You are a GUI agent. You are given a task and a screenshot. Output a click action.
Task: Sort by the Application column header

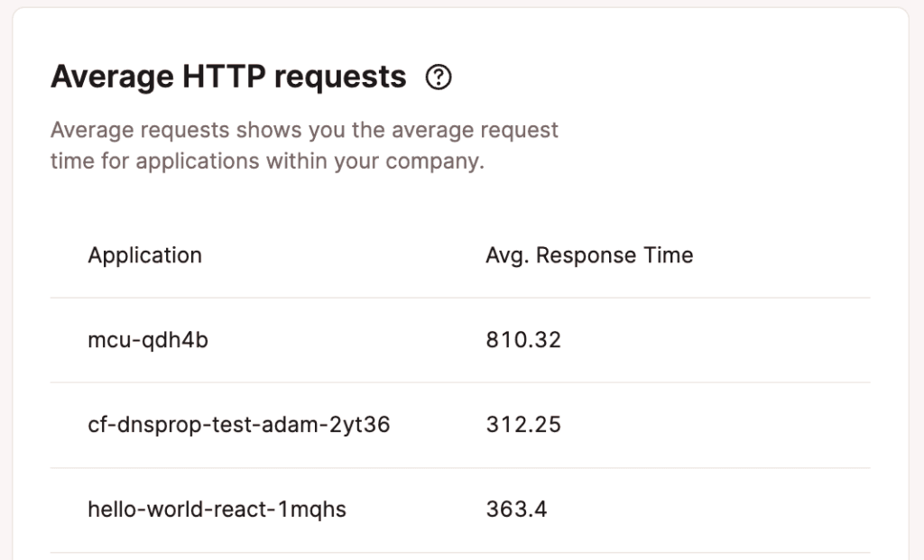pos(144,255)
